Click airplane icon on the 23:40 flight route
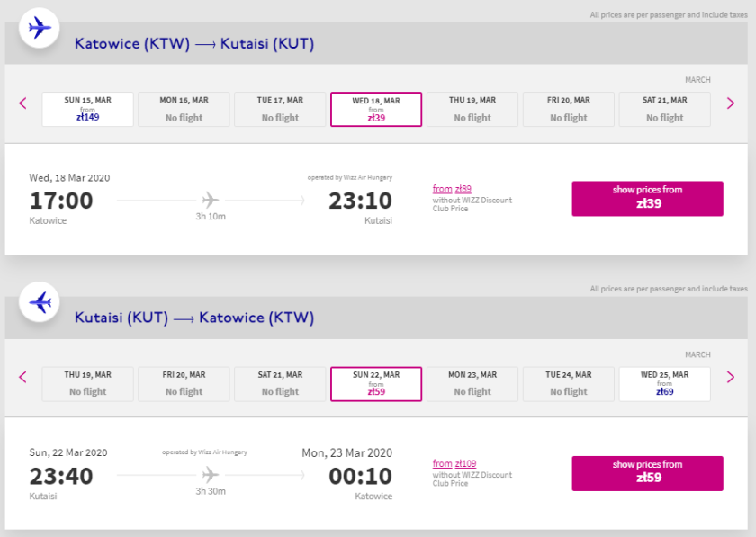The image size is (756, 537). pyautogui.click(x=211, y=473)
